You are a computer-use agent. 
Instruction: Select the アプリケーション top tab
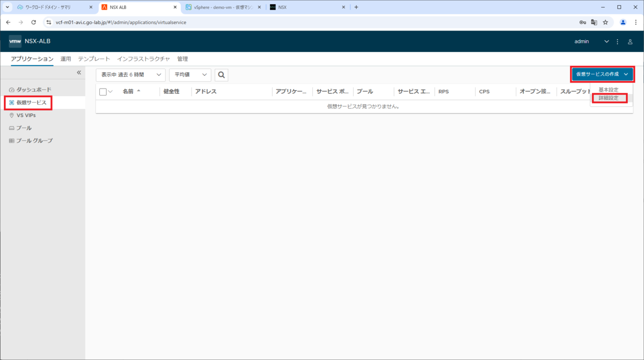32,59
